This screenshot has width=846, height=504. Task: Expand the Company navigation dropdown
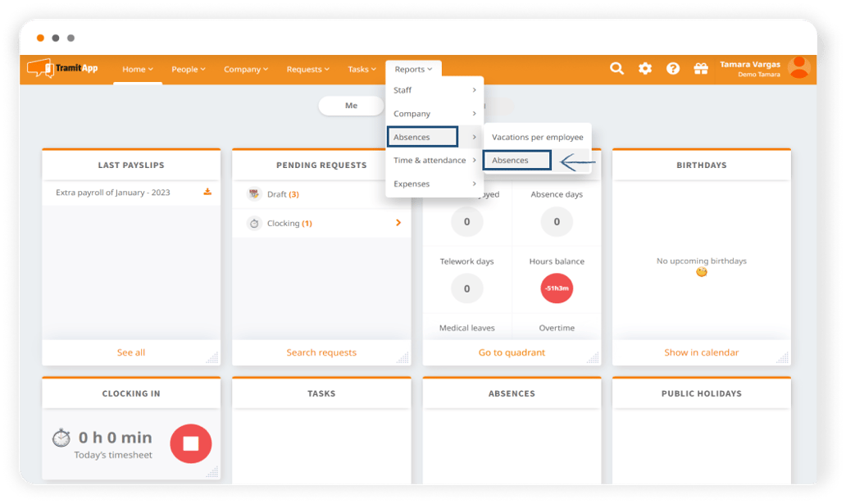coord(246,70)
